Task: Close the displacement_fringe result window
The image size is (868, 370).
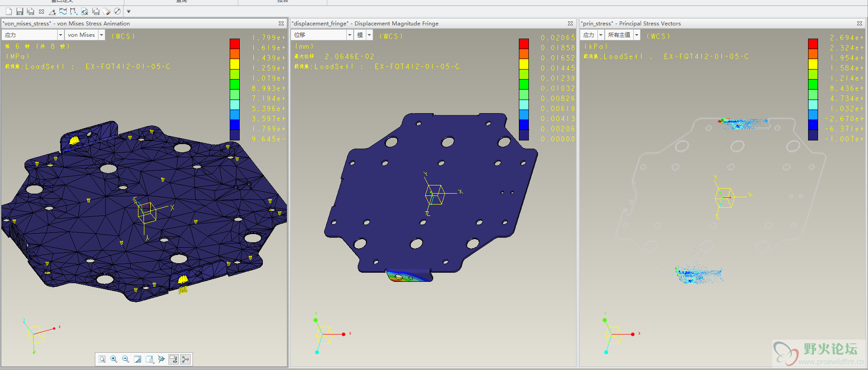Action: [570, 23]
